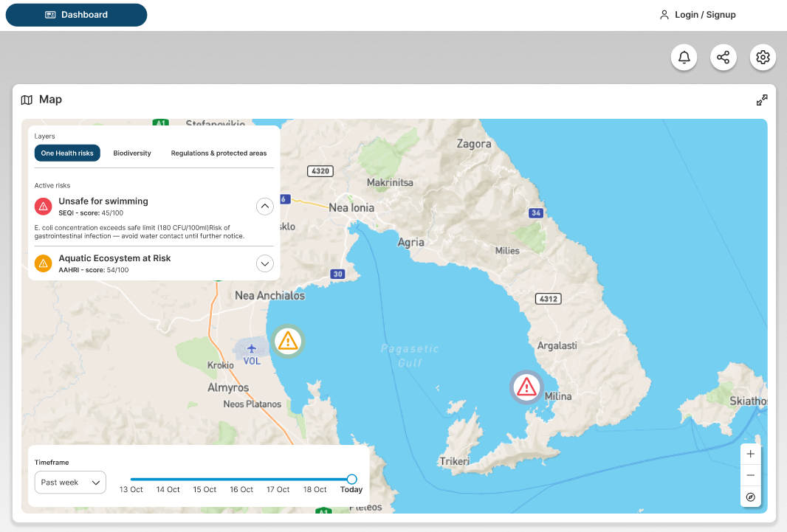
Task: Click the red Unsafe for swimming alert icon
Action: (x=44, y=206)
